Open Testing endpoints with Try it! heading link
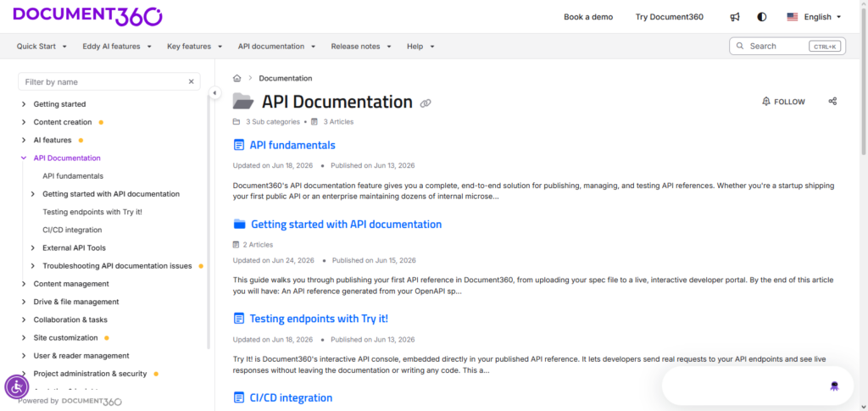This screenshot has width=868, height=411. click(x=319, y=319)
